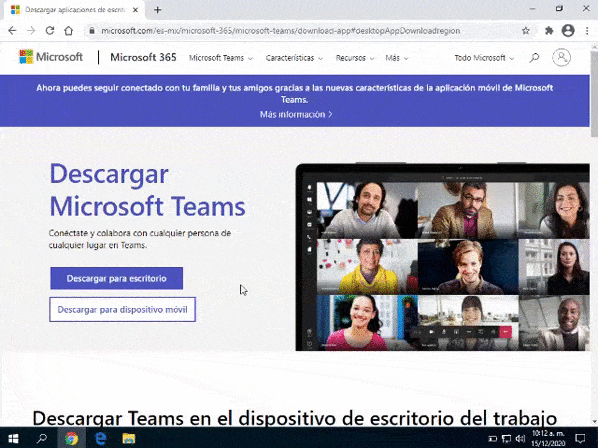Open Chrome extensions puzzle icon
This screenshot has height=448, width=598.
pos(549,31)
